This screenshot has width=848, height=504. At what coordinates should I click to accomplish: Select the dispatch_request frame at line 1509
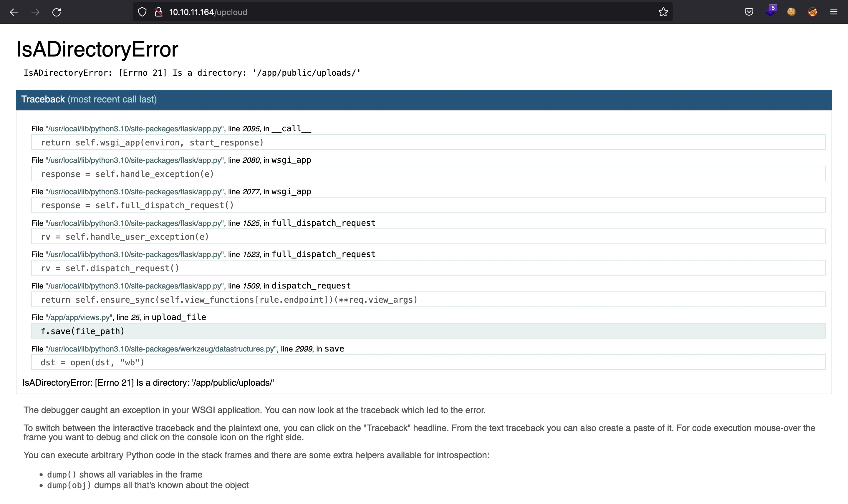tap(191, 286)
